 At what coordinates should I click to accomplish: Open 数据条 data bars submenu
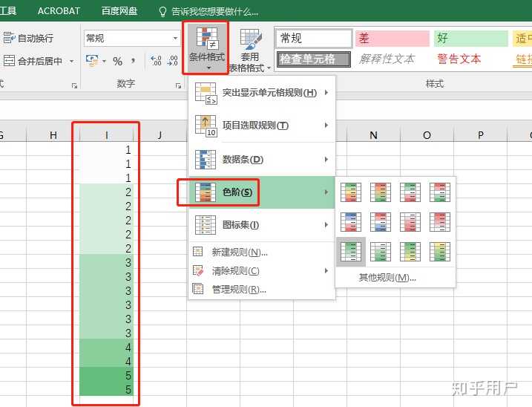point(262,160)
